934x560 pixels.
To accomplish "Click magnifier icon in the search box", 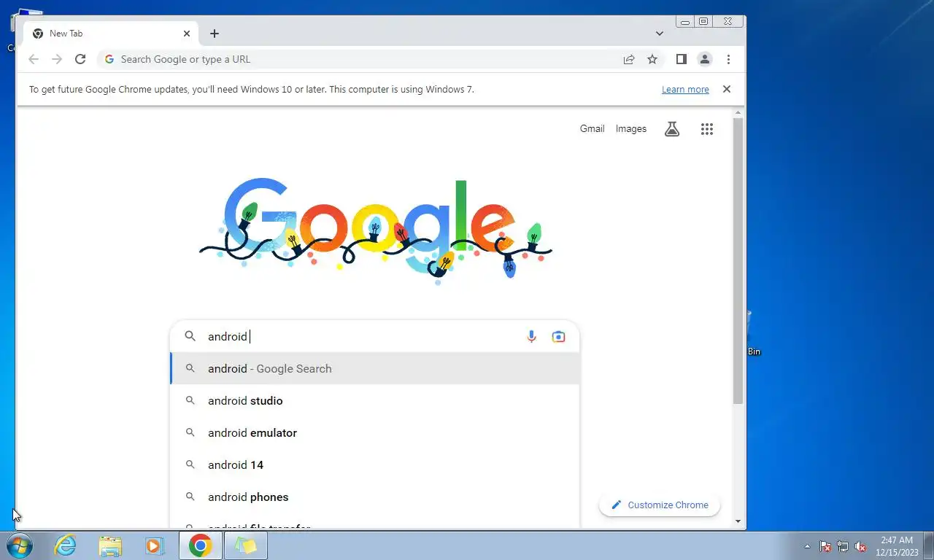I will [x=190, y=336].
